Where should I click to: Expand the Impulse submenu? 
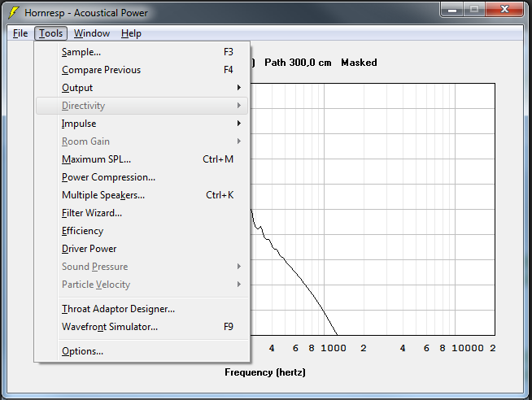click(142, 124)
